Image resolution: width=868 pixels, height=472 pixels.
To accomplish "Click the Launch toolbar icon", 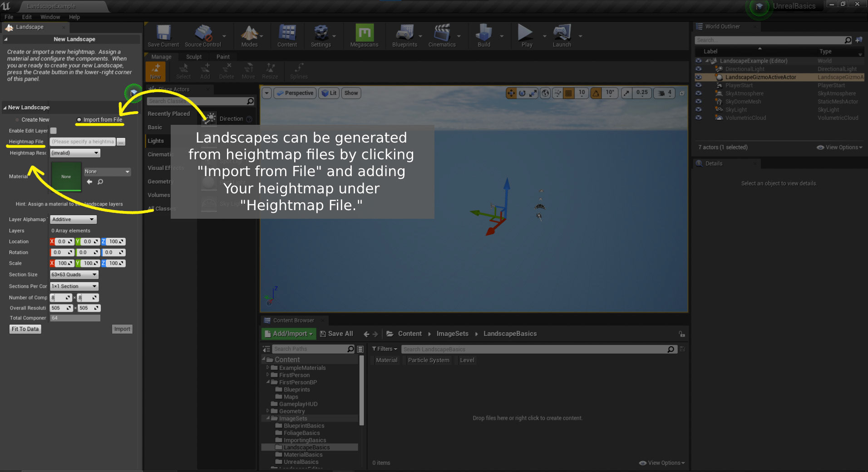I will (562, 36).
